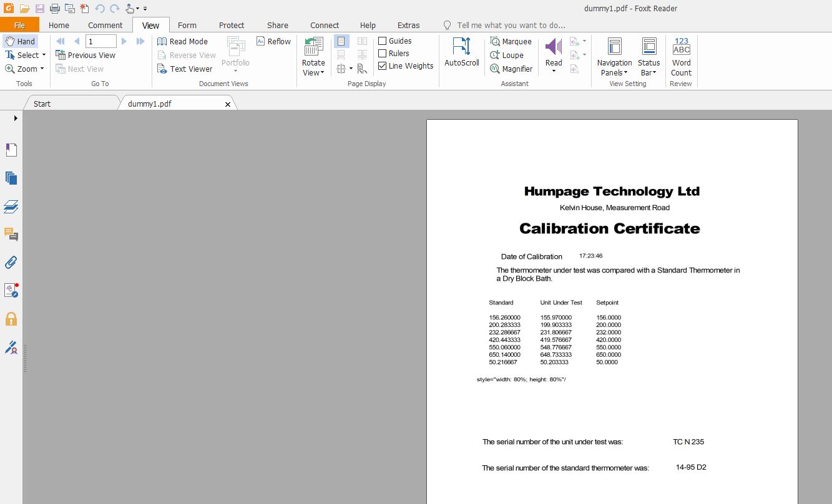Open the Help ribbon tab
This screenshot has height=504, width=832.
pyautogui.click(x=368, y=25)
